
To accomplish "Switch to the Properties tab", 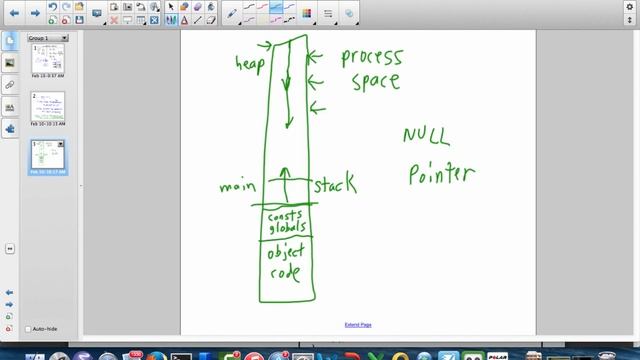I will pyautogui.click(x=10, y=107).
